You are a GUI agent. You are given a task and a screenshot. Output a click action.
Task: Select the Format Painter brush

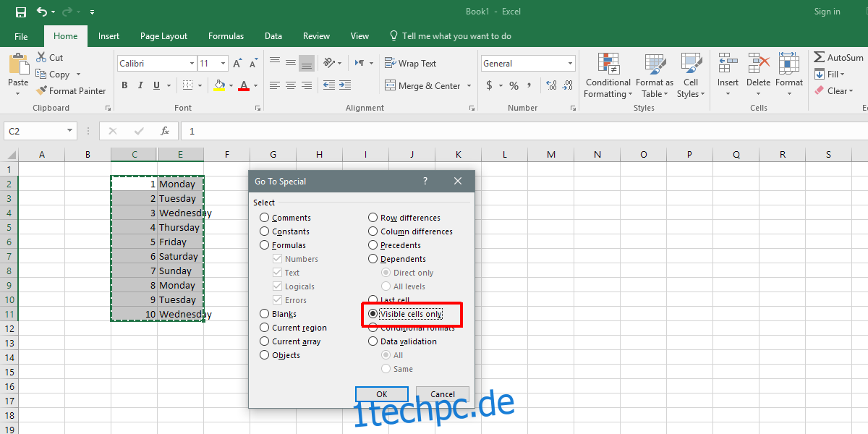[41, 91]
